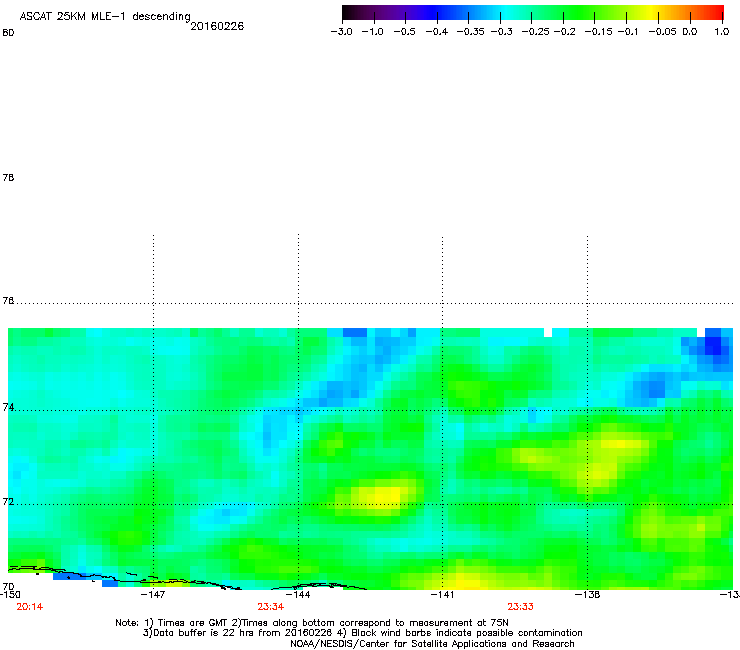Click the "ASCAT 25KM MLE-1 descending" title

[105, 16]
